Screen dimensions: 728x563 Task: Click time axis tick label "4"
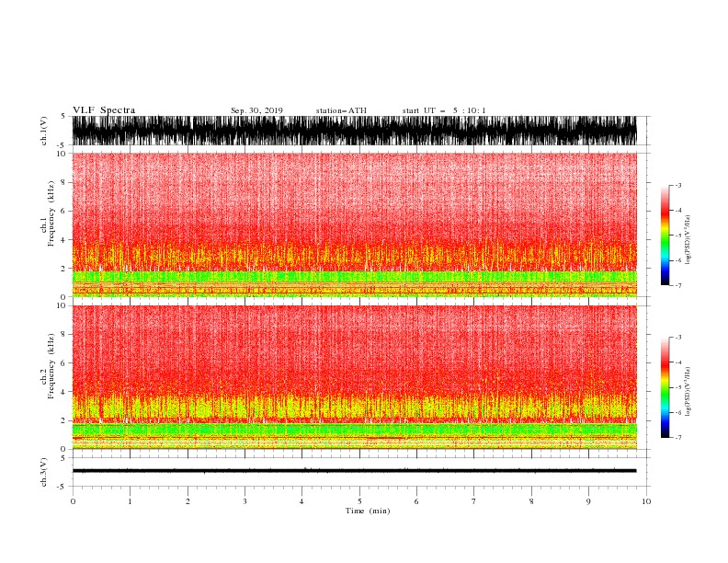click(301, 501)
